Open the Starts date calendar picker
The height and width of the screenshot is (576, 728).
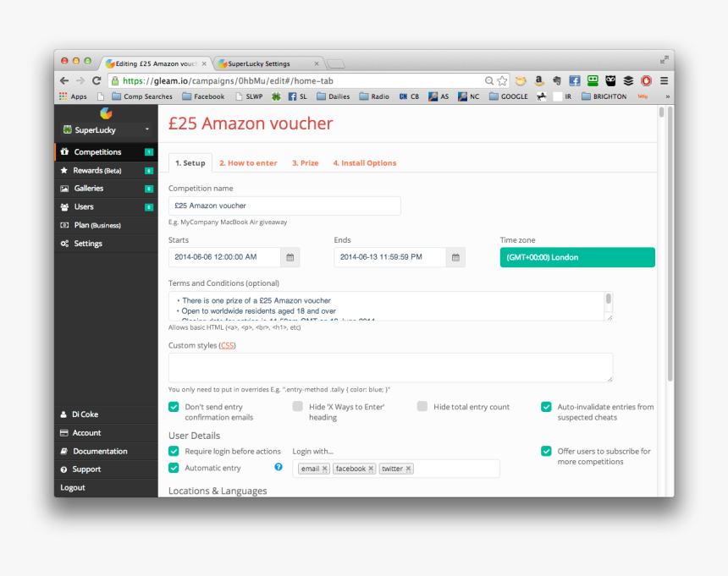pyautogui.click(x=290, y=257)
